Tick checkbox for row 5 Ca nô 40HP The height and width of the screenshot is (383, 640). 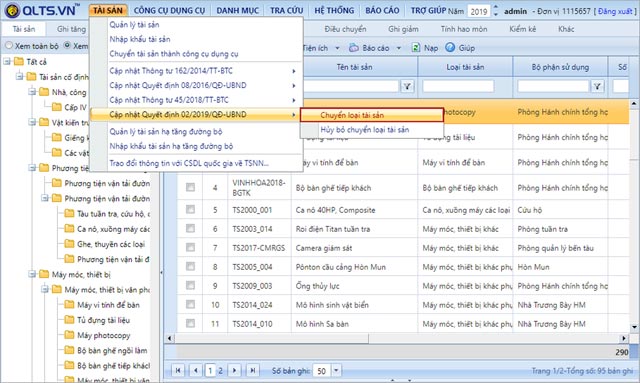point(190,209)
